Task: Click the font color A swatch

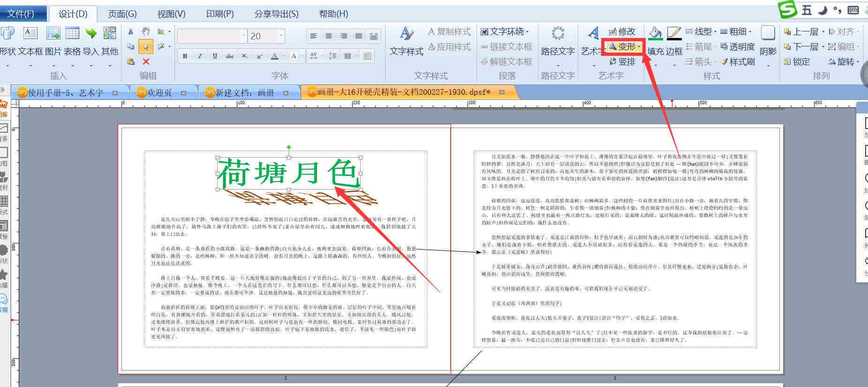Action: pyautogui.click(x=275, y=56)
